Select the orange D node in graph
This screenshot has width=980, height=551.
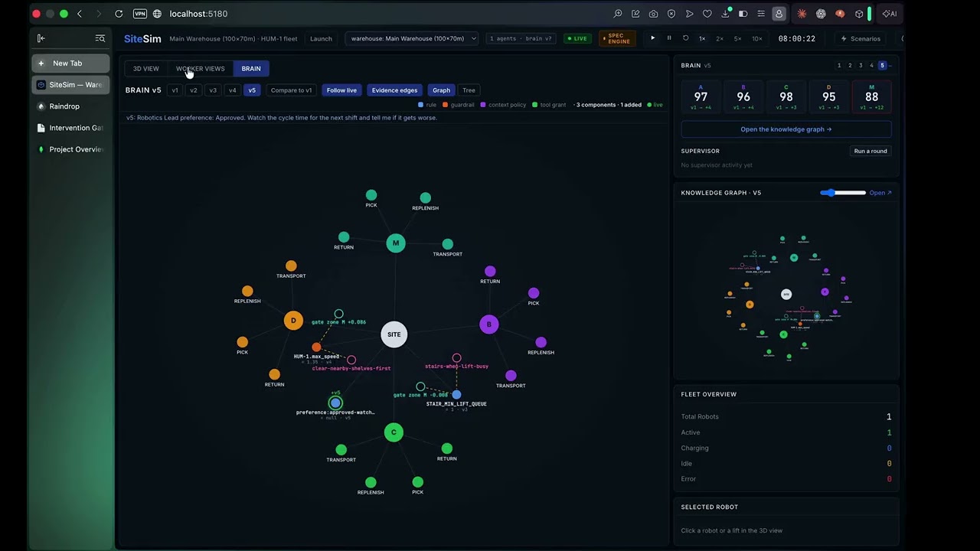[x=293, y=321]
